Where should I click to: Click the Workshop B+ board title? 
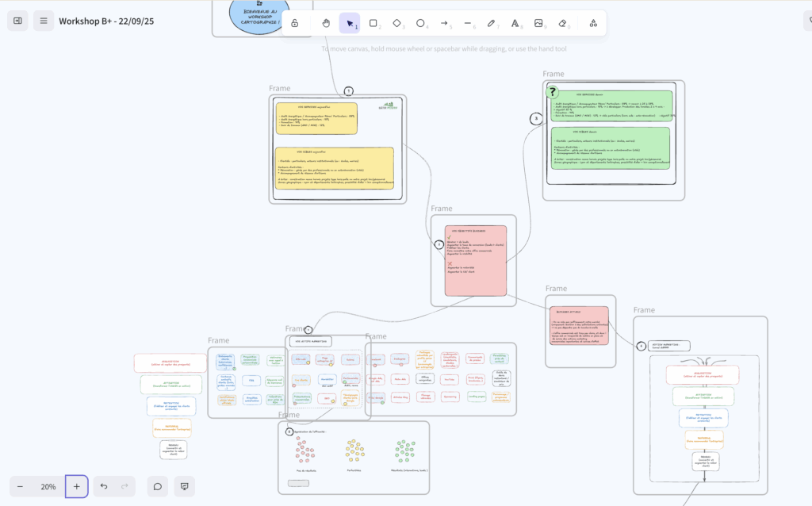pyautogui.click(x=106, y=21)
